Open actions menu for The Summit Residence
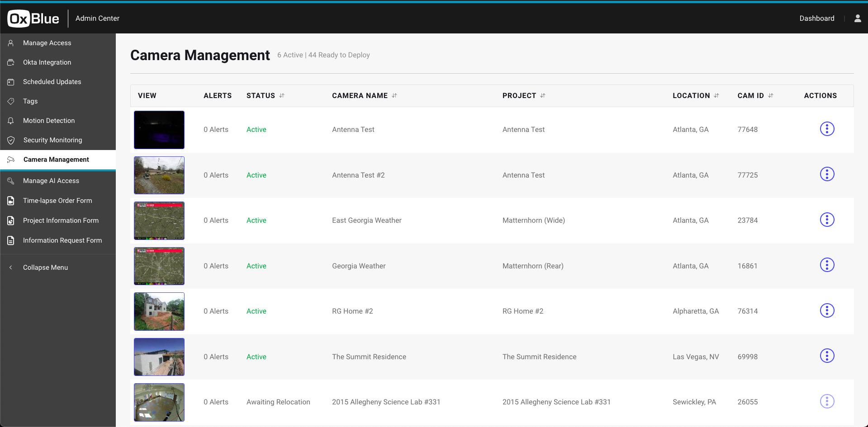 click(827, 356)
